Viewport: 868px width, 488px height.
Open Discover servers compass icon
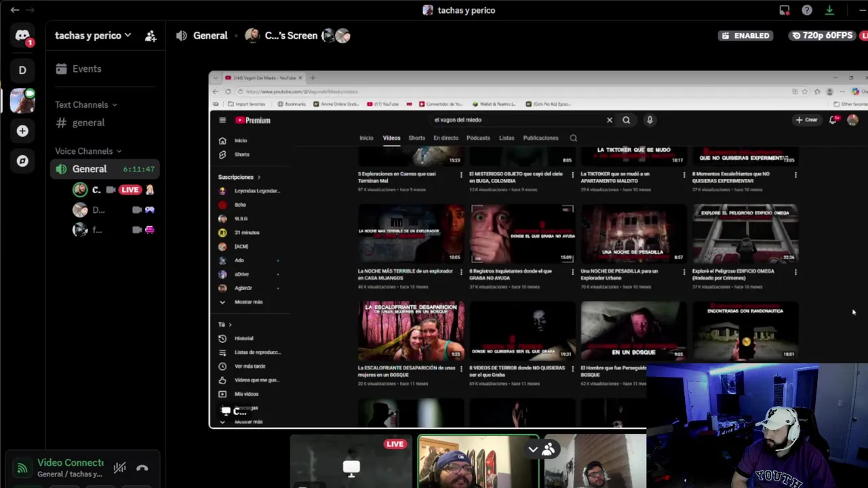[22, 161]
